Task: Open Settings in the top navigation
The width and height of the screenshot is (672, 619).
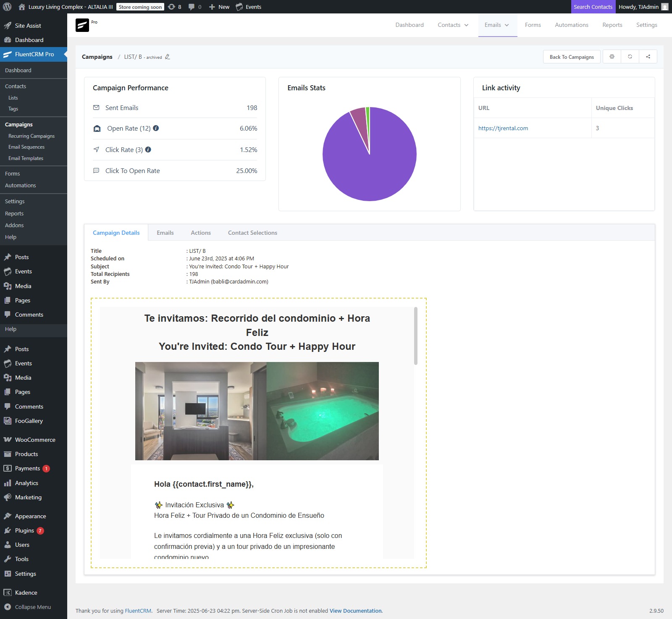Action: coord(647,25)
